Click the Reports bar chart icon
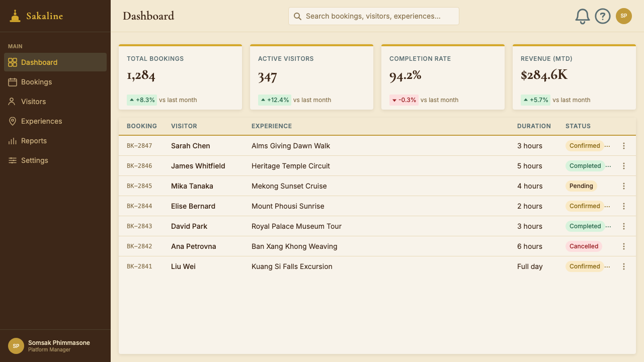The height and width of the screenshot is (362, 644). (x=13, y=141)
